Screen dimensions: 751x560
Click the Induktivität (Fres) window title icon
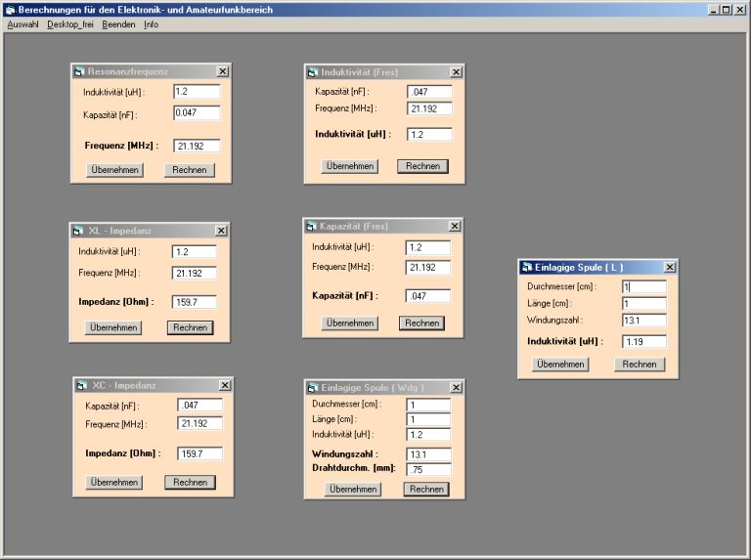click(313, 72)
